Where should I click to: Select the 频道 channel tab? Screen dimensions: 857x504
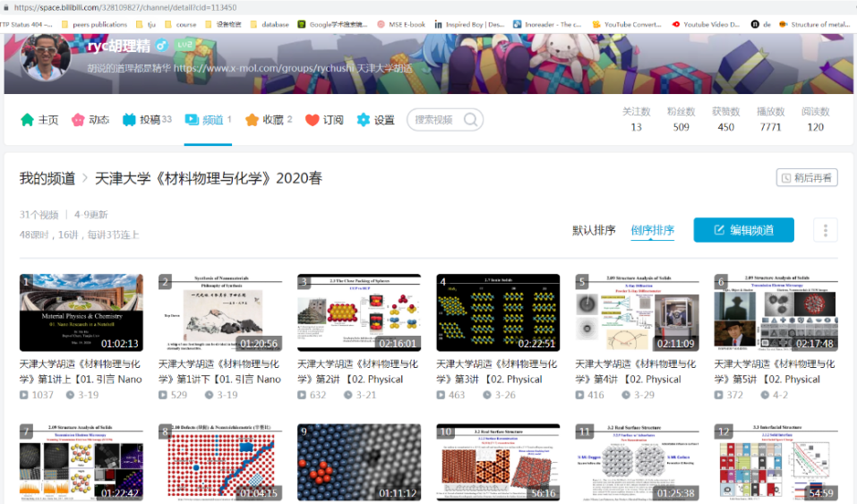coord(208,120)
